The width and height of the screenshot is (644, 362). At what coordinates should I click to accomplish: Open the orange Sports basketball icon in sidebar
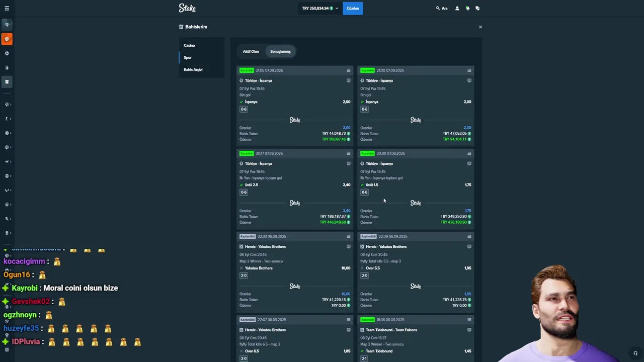click(x=7, y=39)
